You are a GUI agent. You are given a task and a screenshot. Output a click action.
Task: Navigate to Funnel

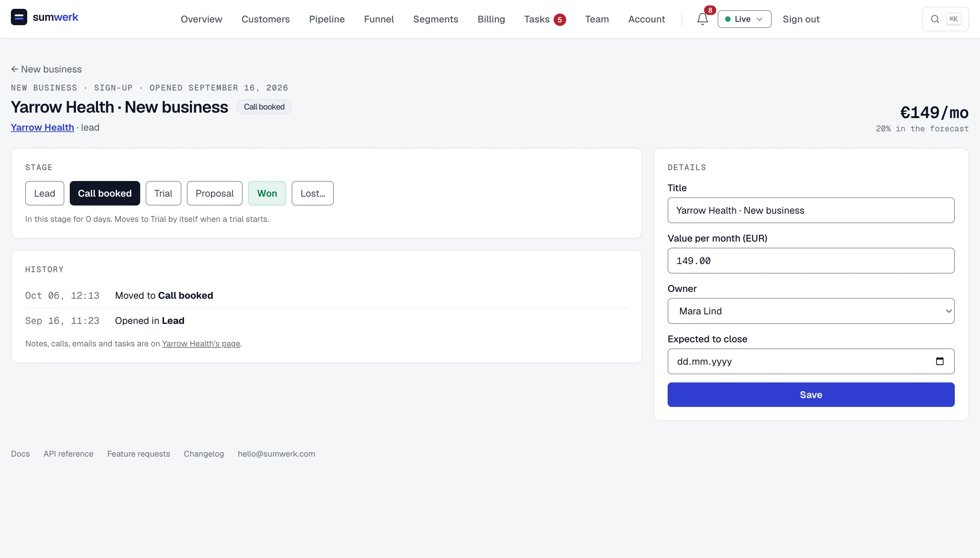[x=379, y=19]
